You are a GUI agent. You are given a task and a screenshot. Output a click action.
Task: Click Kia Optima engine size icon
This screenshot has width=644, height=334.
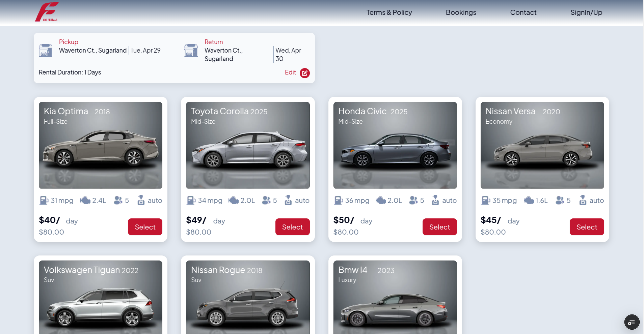coord(85,201)
